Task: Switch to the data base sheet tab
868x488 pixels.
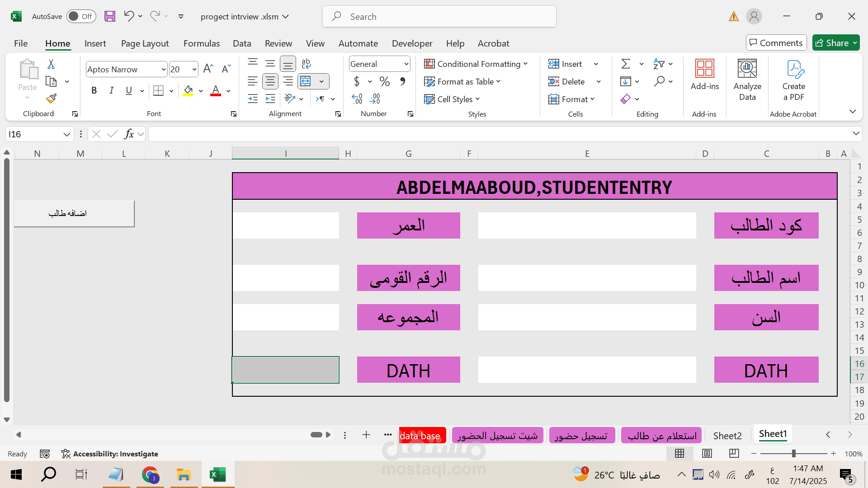Action: pyautogui.click(x=420, y=436)
